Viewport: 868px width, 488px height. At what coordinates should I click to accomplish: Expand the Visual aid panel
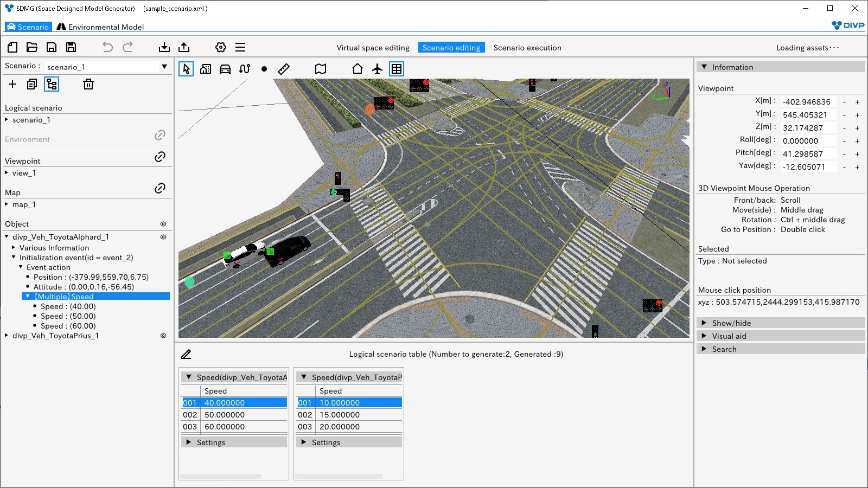click(x=704, y=336)
